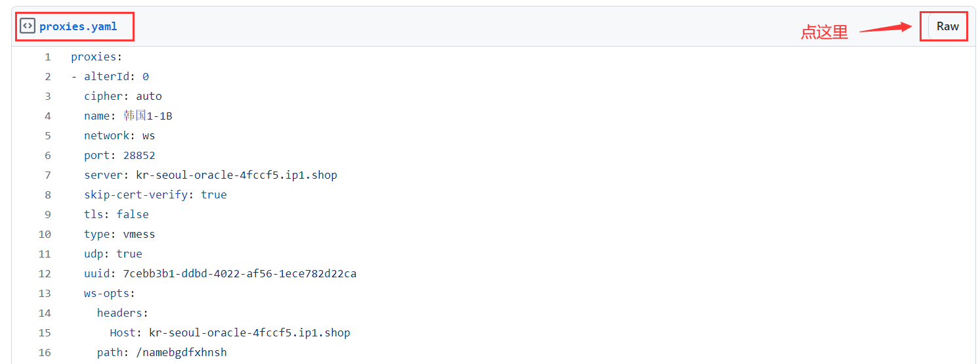The image size is (980, 364).
Task: Click the port number 28852
Action: click(139, 156)
